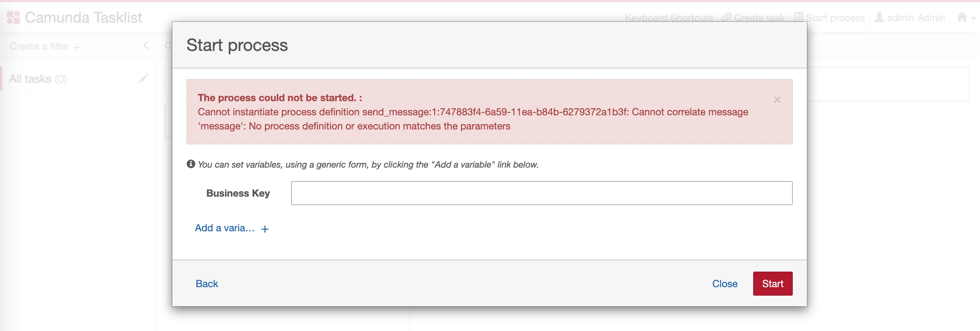Image resolution: width=980 pixels, height=331 pixels.
Task: Click the paperclip Create task icon
Action: [727, 18]
